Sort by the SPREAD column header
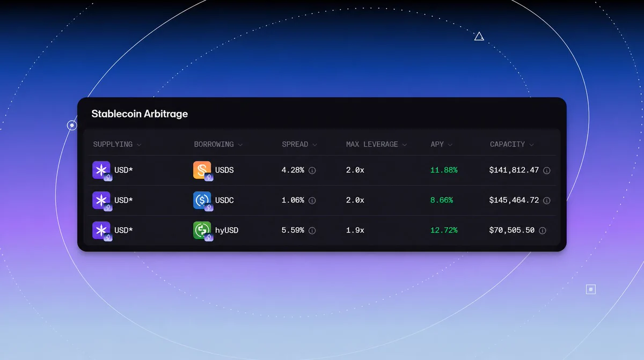Screen dimensions: 644x360 [x=299, y=144]
